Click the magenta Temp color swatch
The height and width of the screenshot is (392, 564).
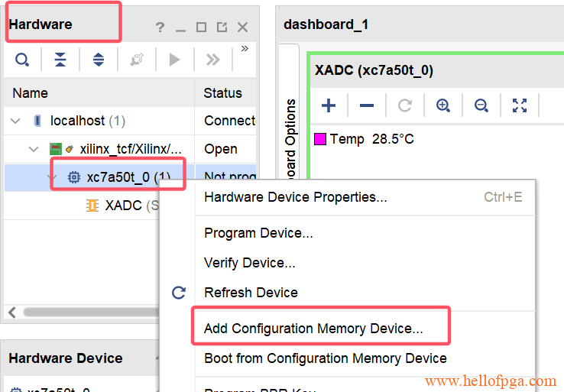coord(320,139)
